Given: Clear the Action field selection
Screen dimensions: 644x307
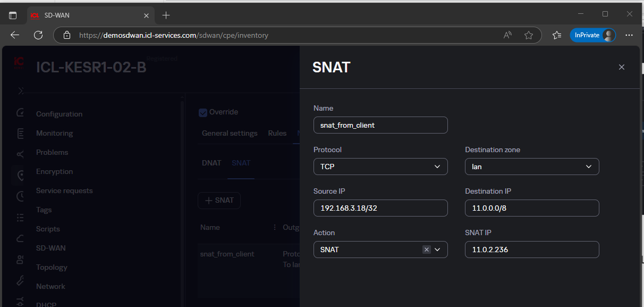Looking at the screenshot, I should (426, 250).
